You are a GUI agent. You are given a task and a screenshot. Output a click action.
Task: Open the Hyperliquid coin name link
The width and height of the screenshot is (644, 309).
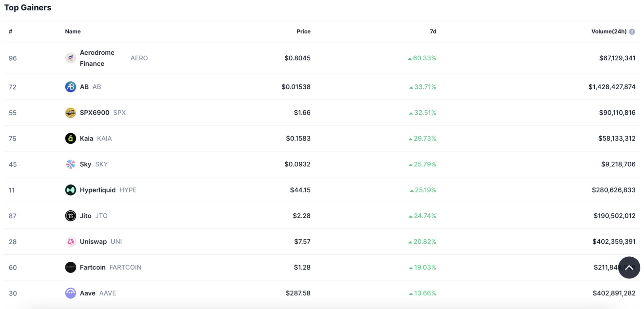(98, 190)
